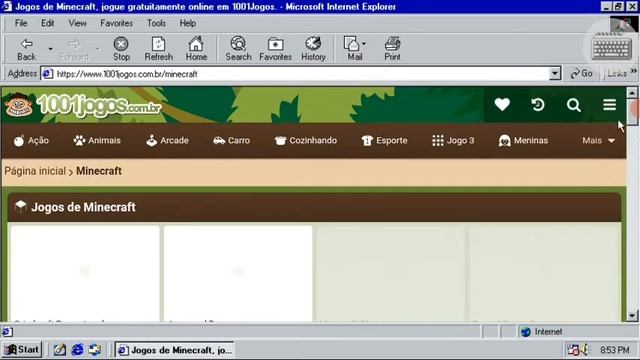The height and width of the screenshot is (360, 640).
Task: Open the Mail toolbar button
Action: pyautogui.click(x=353, y=49)
